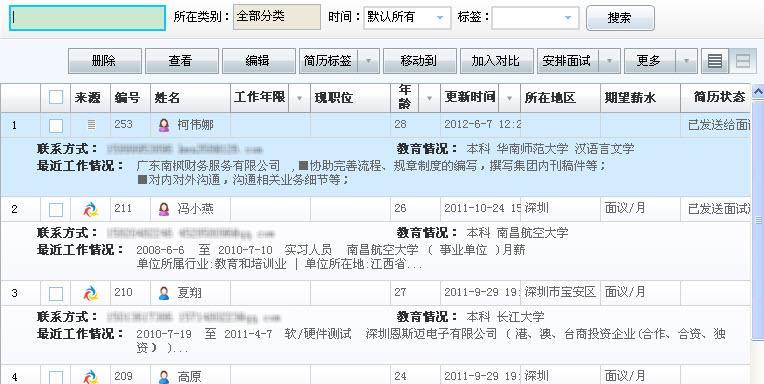The width and height of the screenshot is (764, 384).
Task: Tick the select-all checkbox in the table header
Action: 56,97
